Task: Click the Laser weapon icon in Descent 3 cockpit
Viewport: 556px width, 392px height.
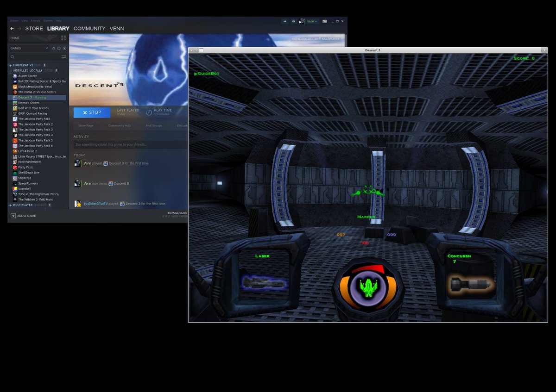Action: [264, 282]
